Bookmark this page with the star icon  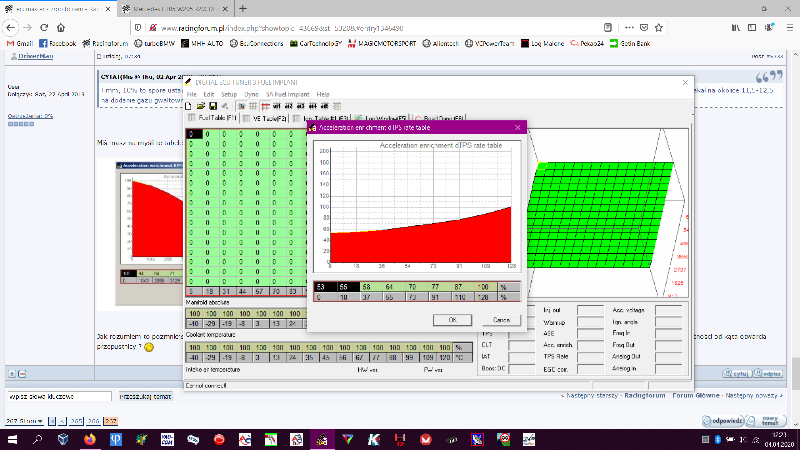659,28
